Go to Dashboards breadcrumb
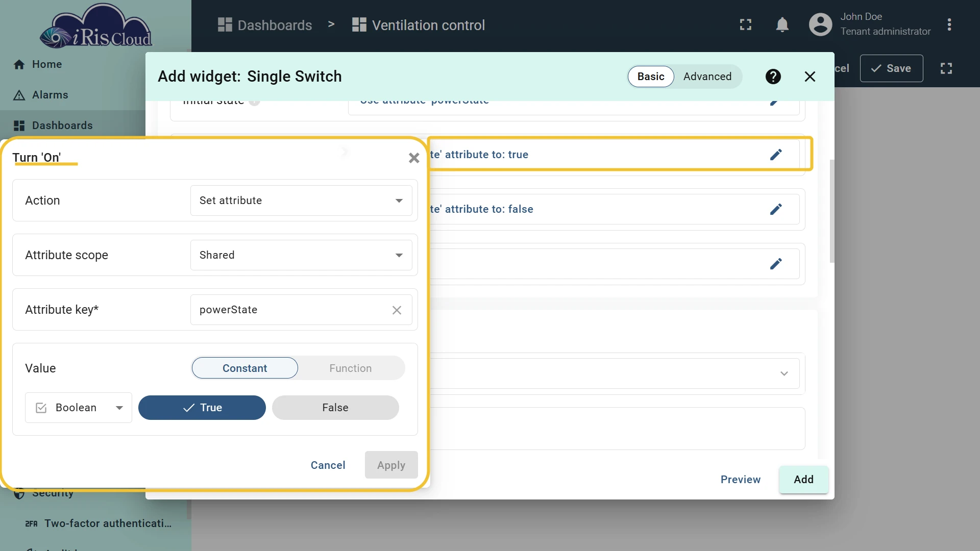The width and height of the screenshot is (980, 551). click(x=264, y=25)
